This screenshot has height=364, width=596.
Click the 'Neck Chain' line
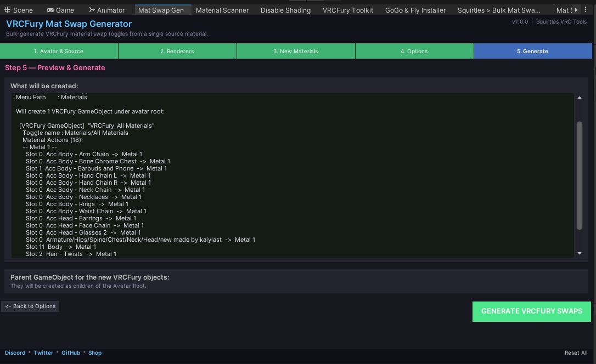tap(85, 190)
